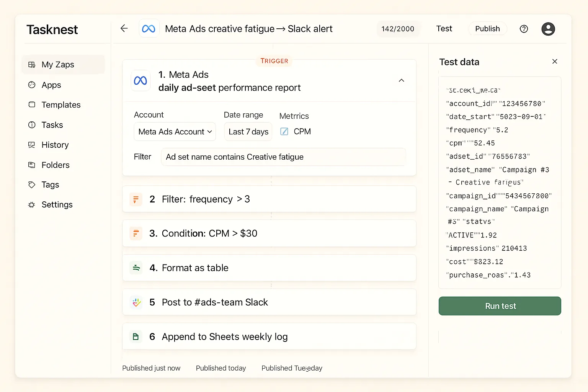Click the Templates sidebar icon
Screen dimensions: 588x392
32,105
